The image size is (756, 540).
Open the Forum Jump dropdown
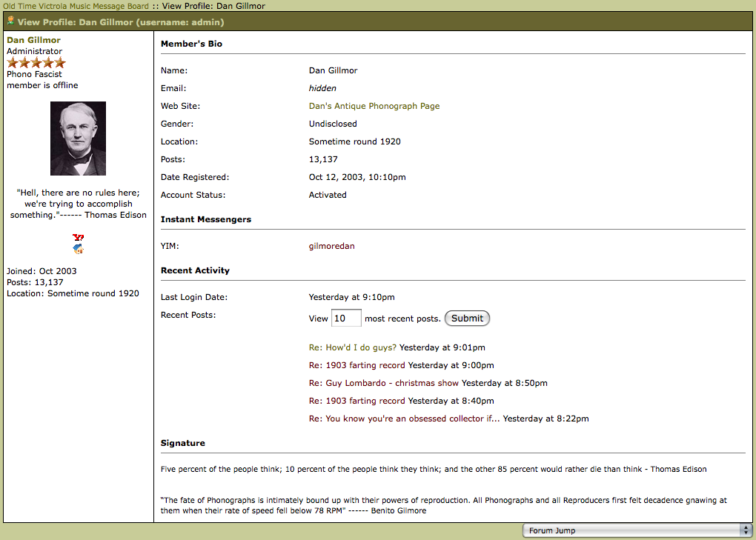(x=637, y=530)
